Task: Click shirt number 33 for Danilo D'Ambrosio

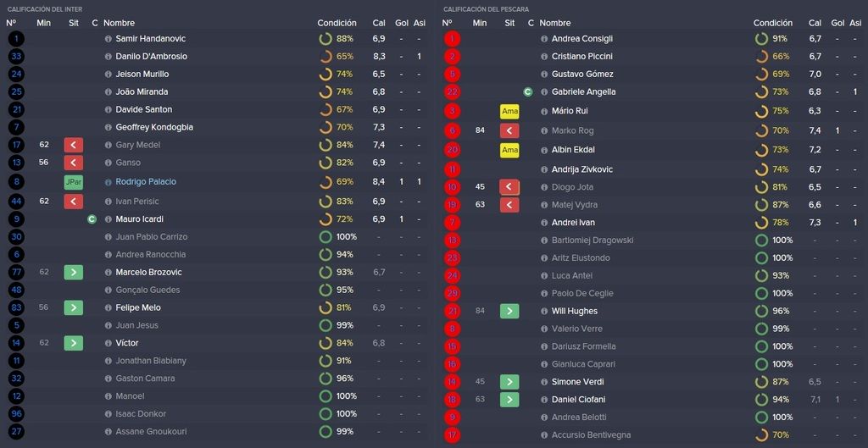Action: [16, 57]
